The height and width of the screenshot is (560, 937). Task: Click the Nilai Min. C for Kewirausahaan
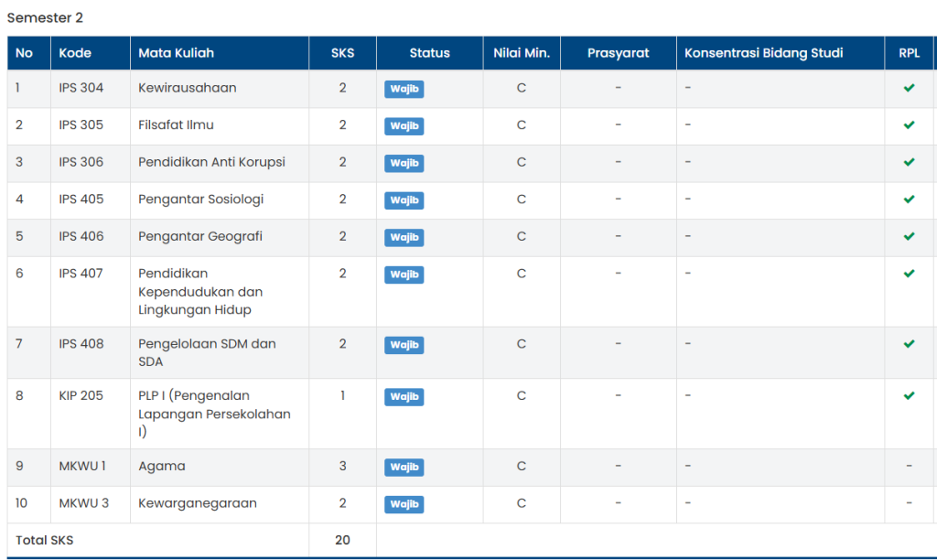(x=521, y=88)
